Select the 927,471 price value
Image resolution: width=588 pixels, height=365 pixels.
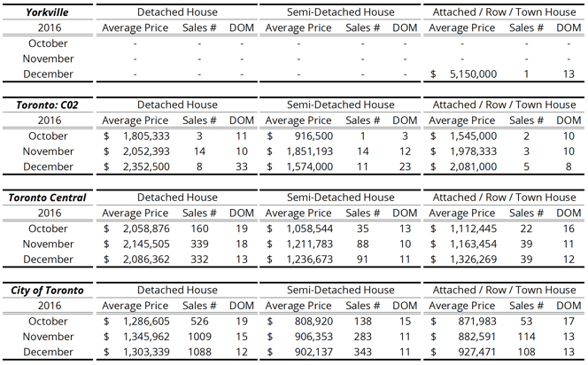477,352
